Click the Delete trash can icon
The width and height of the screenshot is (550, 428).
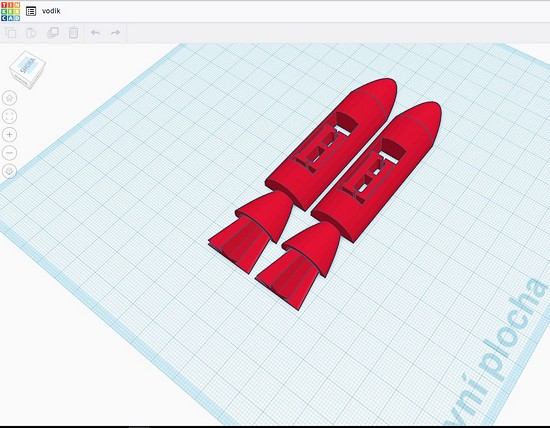[73, 33]
